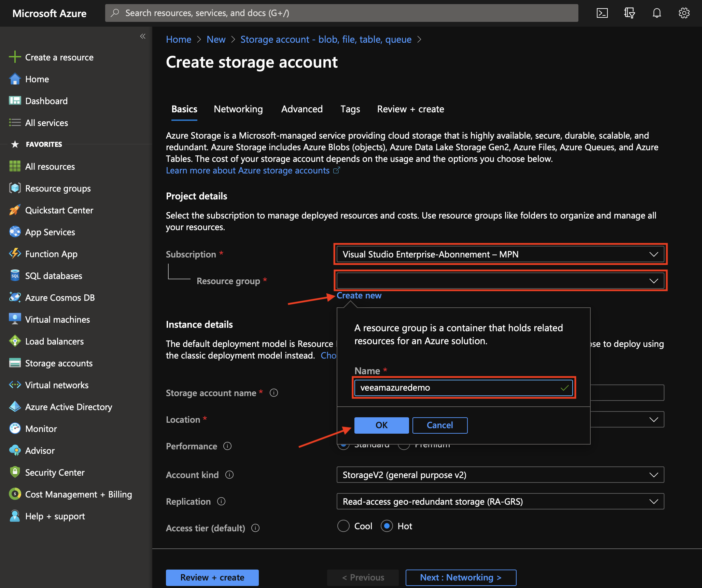Open Resource groups cube icon
Image resolution: width=702 pixels, height=588 pixels.
(x=15, y=188)
